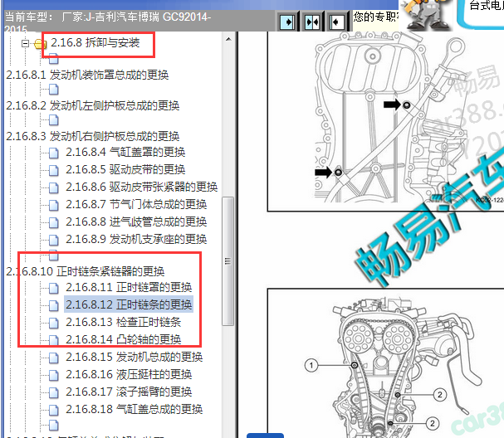The height and width of the screenshot is (438, 504).
Task: Click page icon beside 2.16.8.5 驱动皮带的更换
Action: [x=54, y=170]
